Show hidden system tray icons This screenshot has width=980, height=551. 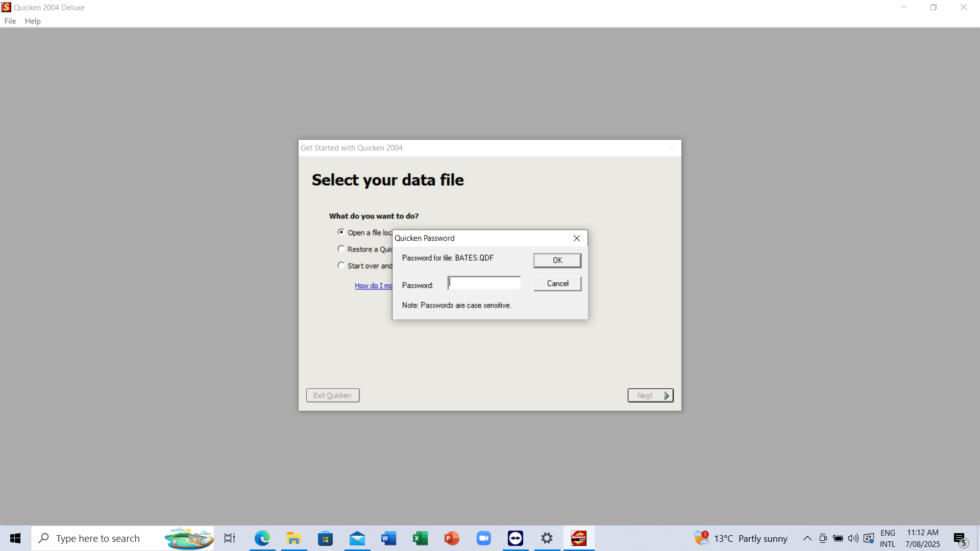click(x=807, y=538)
